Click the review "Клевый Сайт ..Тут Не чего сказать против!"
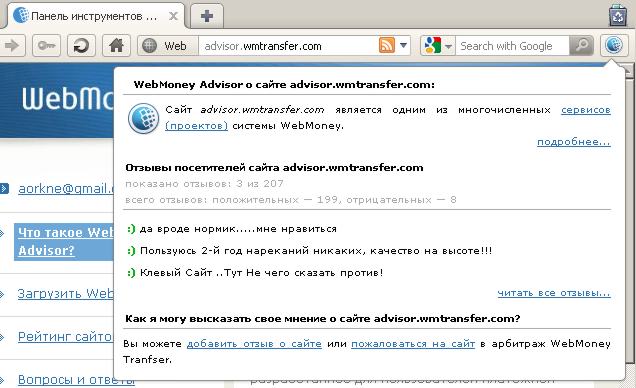This screenshot has width=636, height=388. coord(261,273)
